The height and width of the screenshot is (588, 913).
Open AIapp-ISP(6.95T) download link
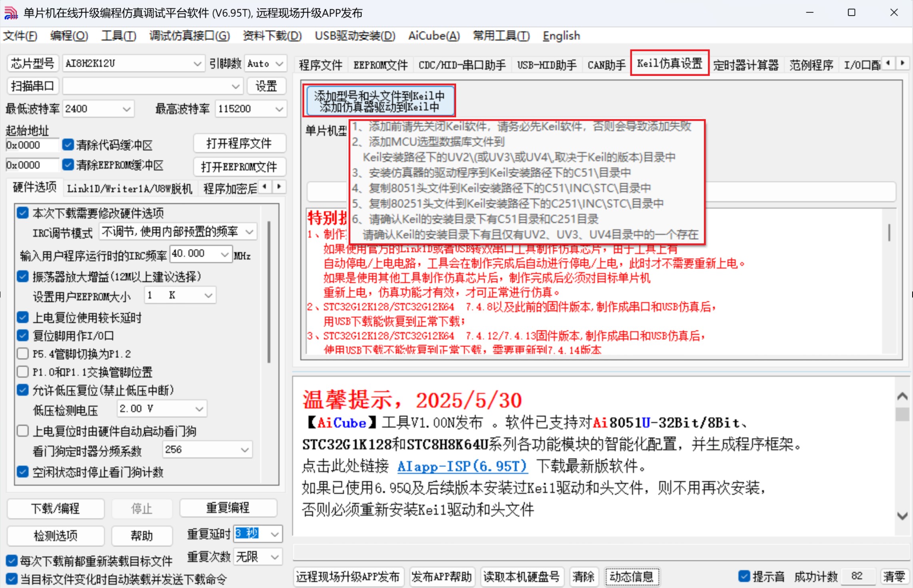(x=462, y=466)
